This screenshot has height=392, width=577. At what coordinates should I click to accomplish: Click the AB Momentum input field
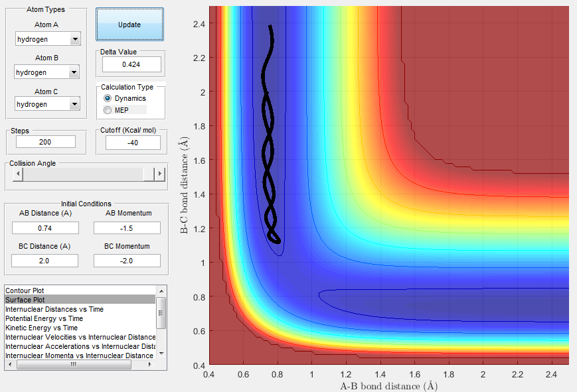[127, 228]
